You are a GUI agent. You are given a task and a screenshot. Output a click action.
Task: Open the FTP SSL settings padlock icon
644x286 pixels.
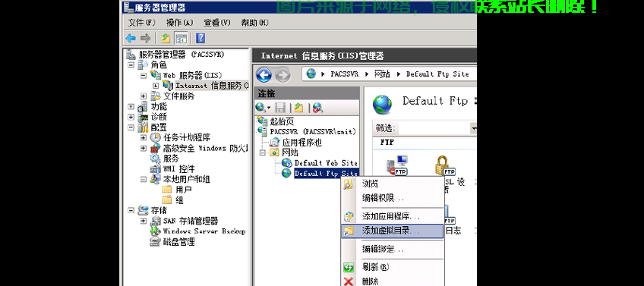pyautogui.click(x=444, y=165)
